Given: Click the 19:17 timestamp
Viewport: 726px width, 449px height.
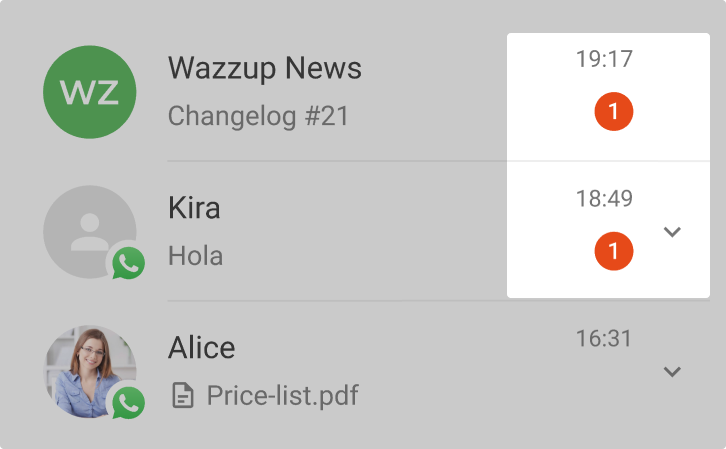Looking at the screenshot, I should pyautogui.click(x=604, y=59).
